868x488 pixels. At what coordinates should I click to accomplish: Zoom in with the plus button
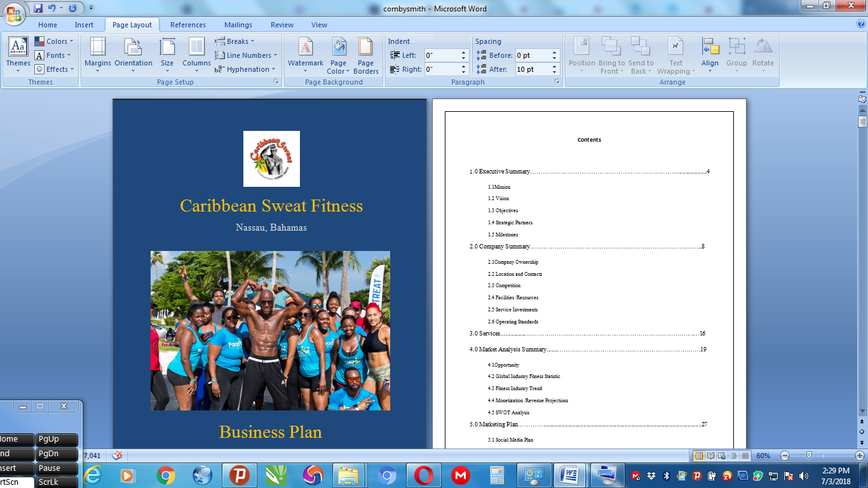(x=860, y=456)
